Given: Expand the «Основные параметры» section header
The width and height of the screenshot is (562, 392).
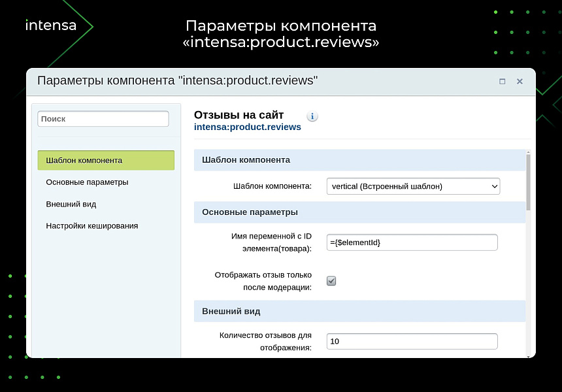Looking at the screenshot, I should (359, 212).
